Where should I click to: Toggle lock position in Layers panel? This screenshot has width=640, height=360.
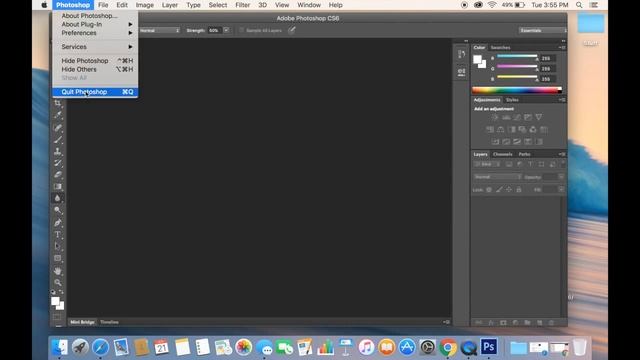click(509, 190)
